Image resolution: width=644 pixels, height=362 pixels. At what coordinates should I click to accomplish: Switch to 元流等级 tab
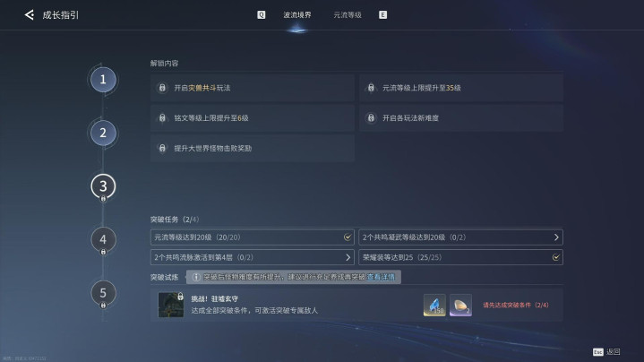[x=348, y=15]
